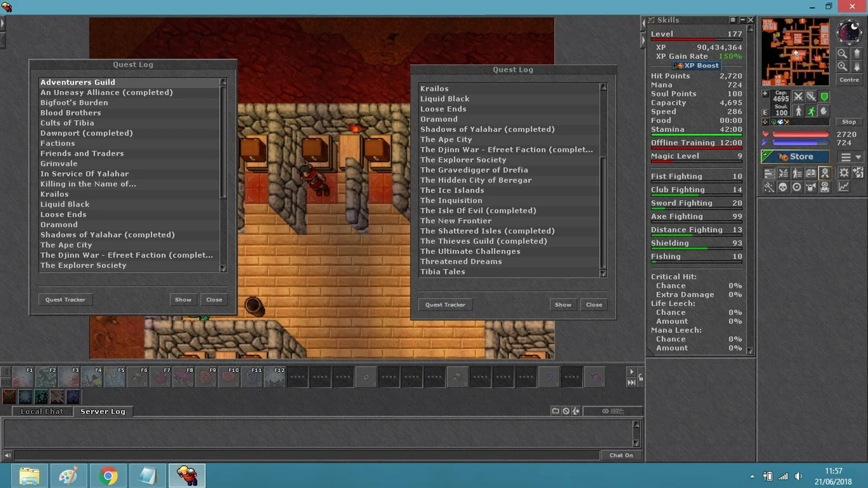868x488 pixels.
Task: Click Show in the left Quest Log
Action: 183,300
